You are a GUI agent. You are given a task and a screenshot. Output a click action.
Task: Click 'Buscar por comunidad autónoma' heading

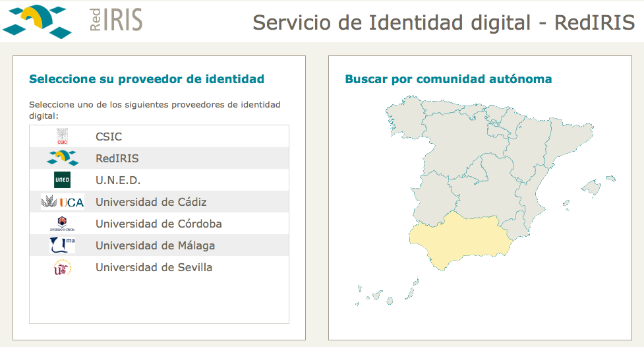coord(448,79)
